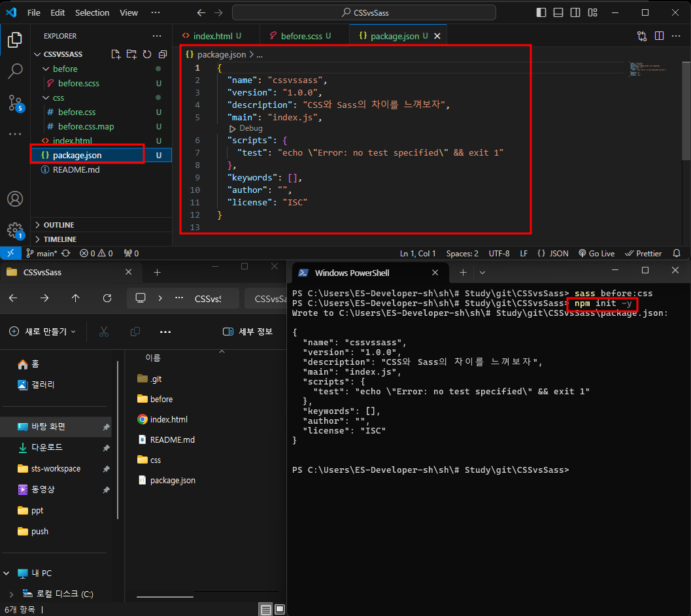
Task: Go up one folder in File Explorer
Action: click(75, 298)
